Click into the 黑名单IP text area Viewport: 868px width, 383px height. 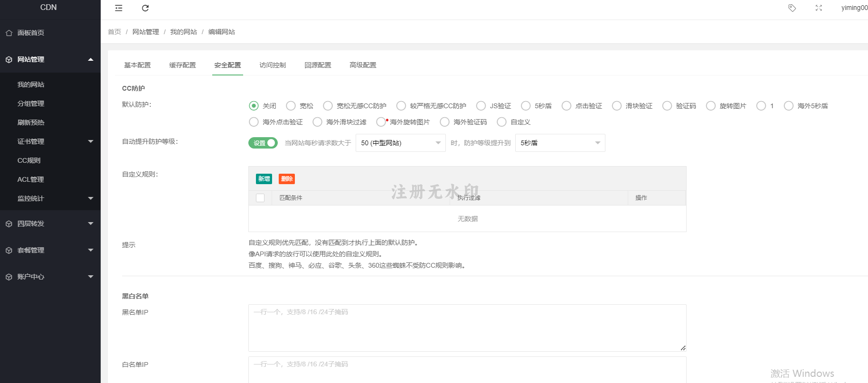pyautogui.click(x=467, y=328)
